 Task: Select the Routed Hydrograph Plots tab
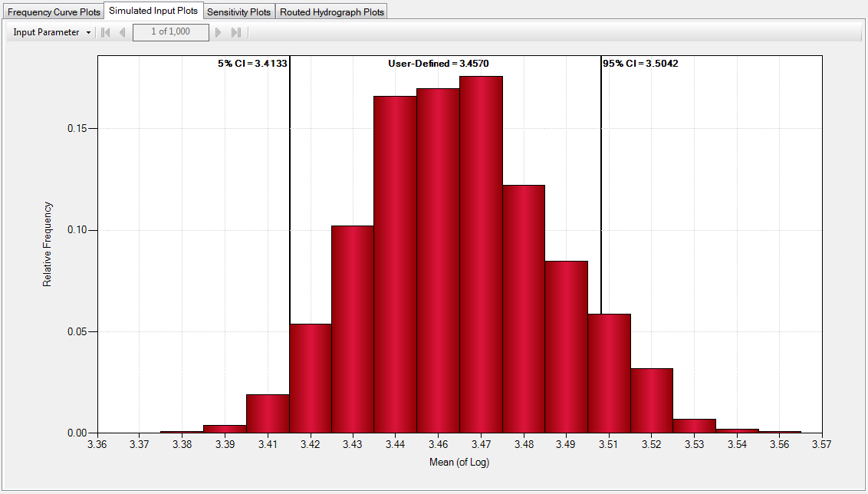[331, 11]
